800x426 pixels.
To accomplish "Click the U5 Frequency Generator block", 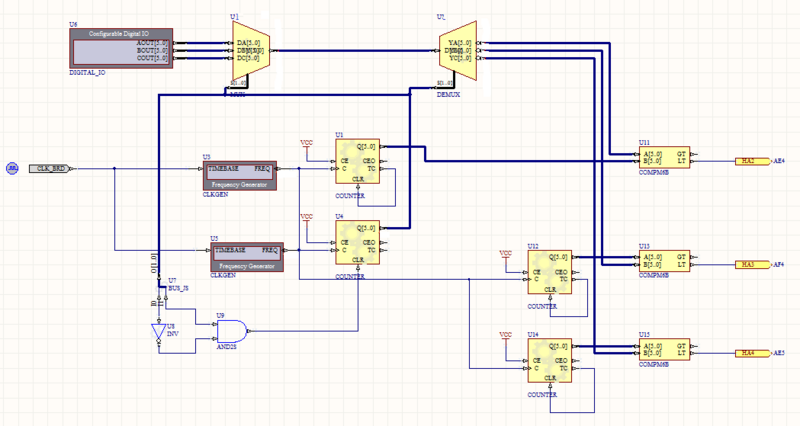I will coord(245,255).
